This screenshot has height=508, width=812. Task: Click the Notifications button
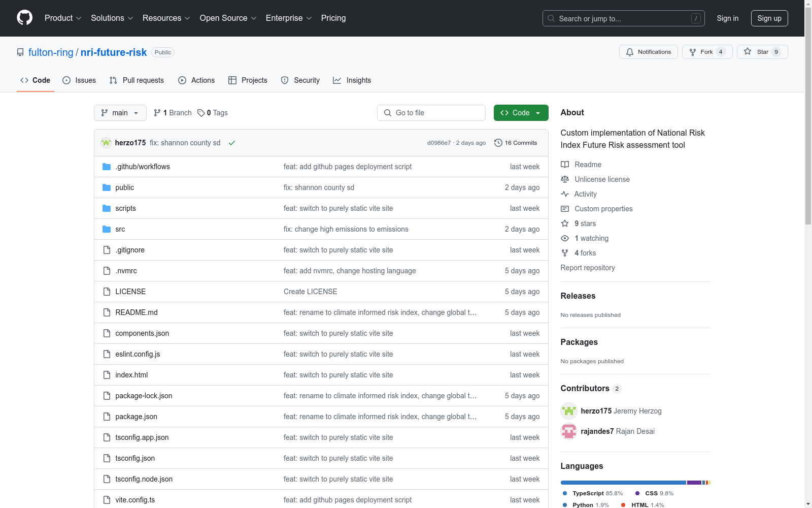(649, 52)
